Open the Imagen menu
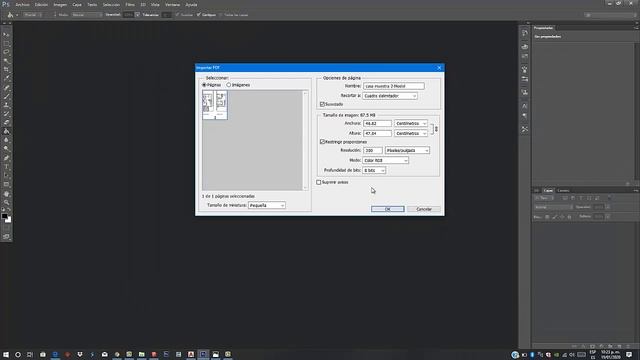 click(x=60, y=4)
